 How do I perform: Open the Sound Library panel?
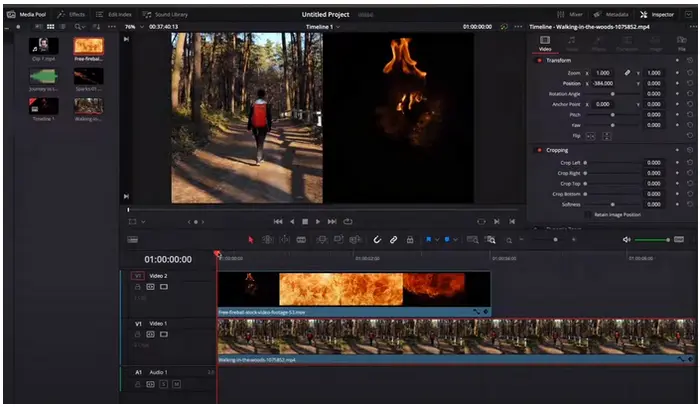[165, 14]
